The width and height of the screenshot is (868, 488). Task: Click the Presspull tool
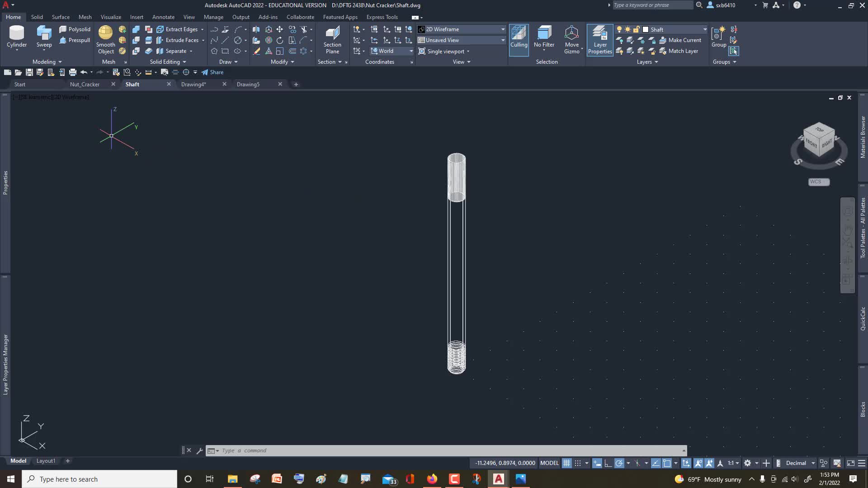(75, 40)
